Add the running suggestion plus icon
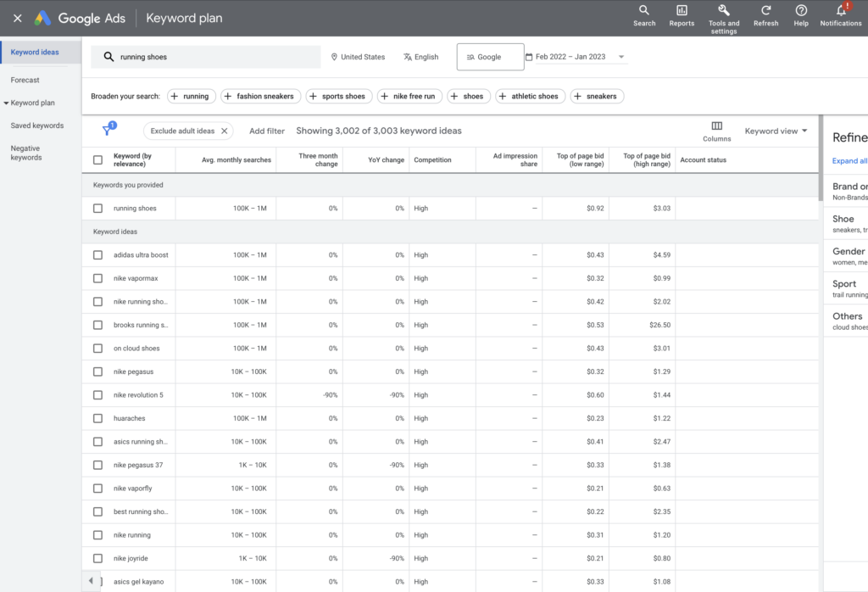This screenshot has height=592, width=868. coord(175,97)
